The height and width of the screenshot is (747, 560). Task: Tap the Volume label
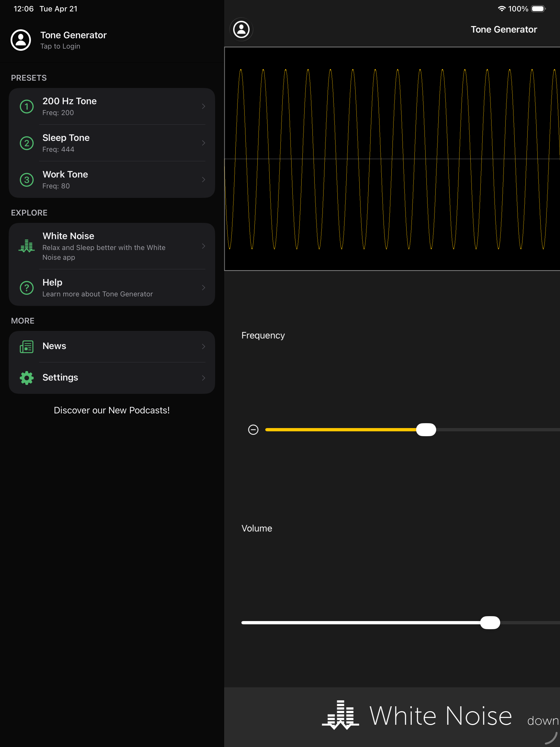257,528
